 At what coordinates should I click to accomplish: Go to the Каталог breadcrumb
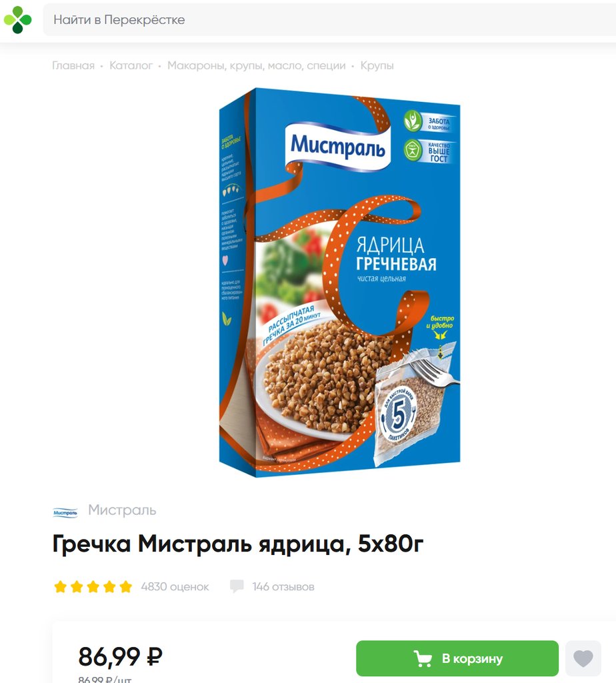[131, 65]
